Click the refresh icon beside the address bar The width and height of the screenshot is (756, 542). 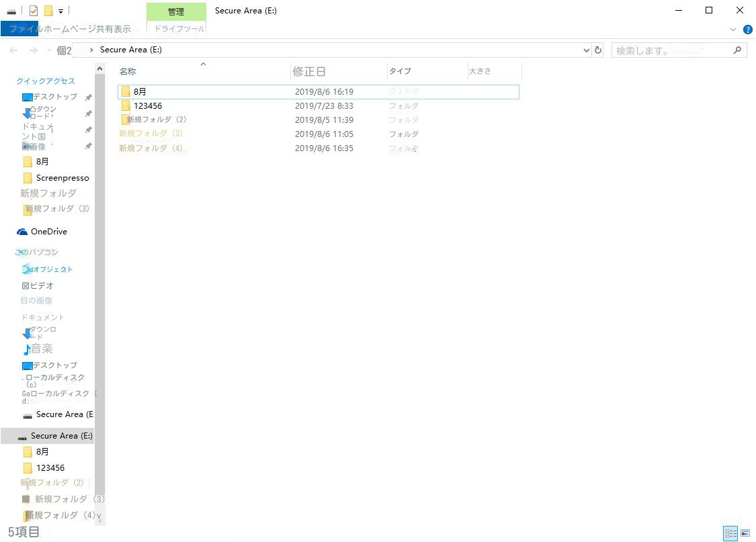(598, 50)
